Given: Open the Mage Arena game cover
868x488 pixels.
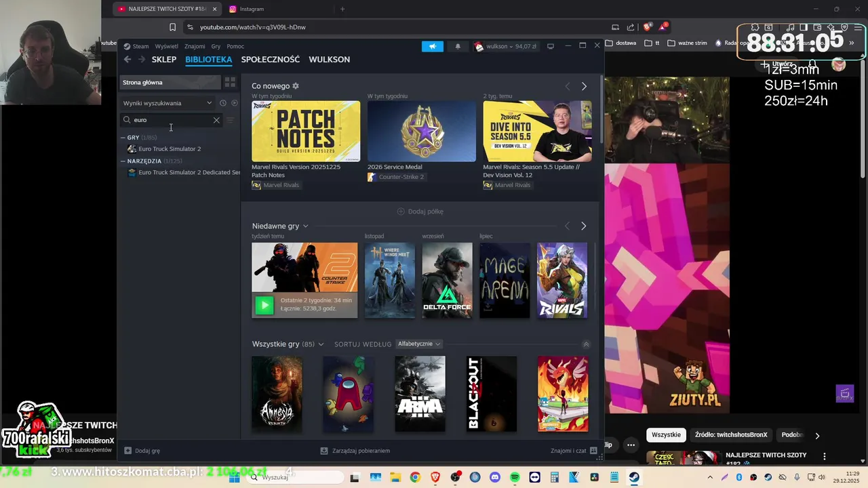Looking at the screenshot, I should pyautogui.click(x=505, y=281).
